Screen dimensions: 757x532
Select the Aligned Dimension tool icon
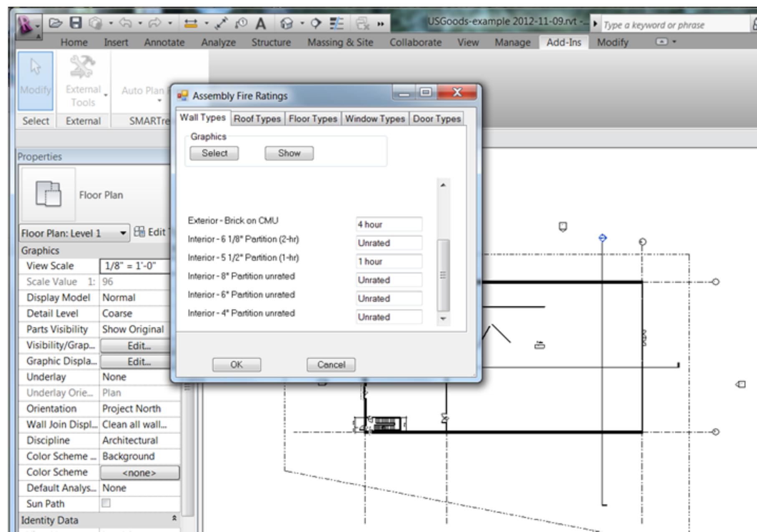click(191, 24)
